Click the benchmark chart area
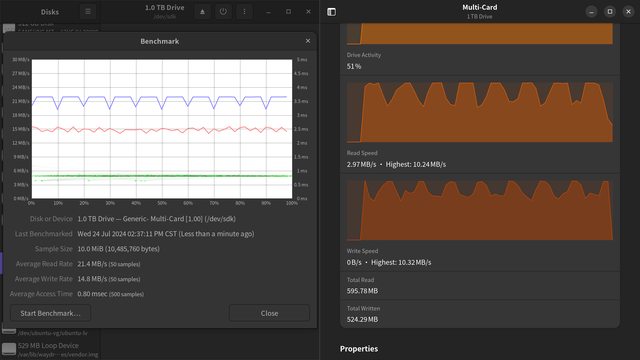Screen dimensions: 640x360 [x=162, y=129]
